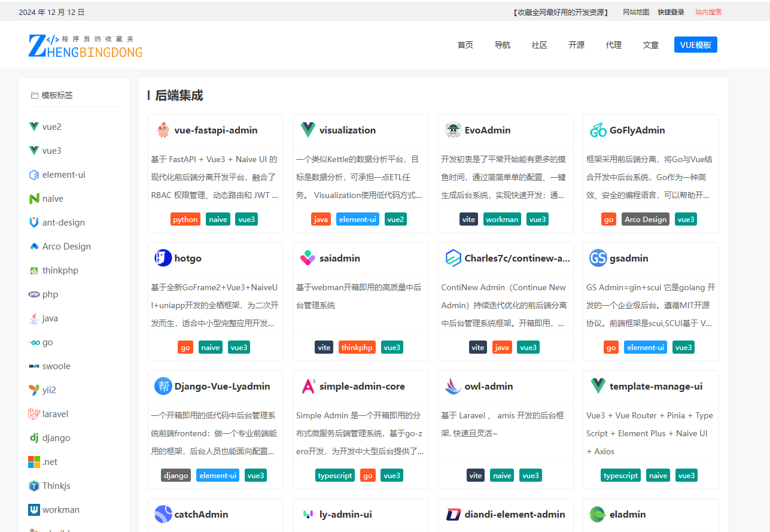770x532 pixels.
Task: Click the vue-fastapi-admin pig icon
Action: point(163,130)
